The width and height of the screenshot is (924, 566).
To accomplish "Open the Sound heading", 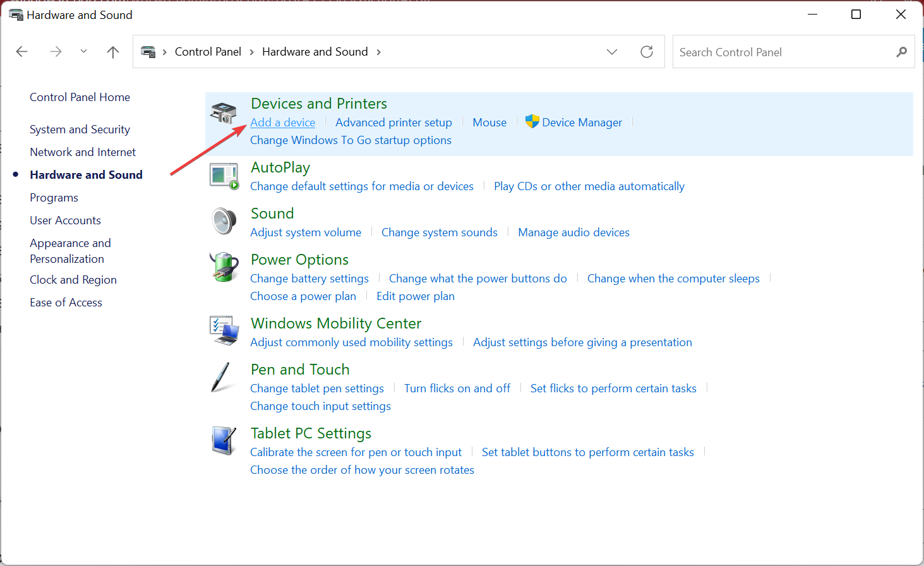I will click(272, 214).
